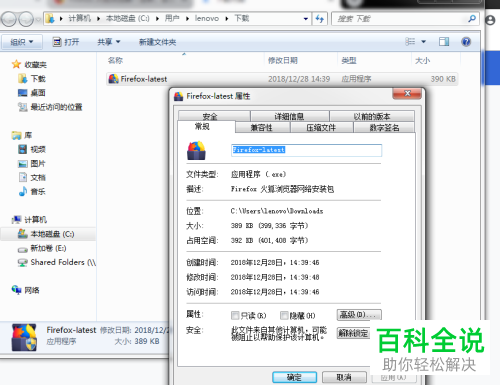Switch to the 安全 tab
This screenshot has height=385, width=500.
click(214, 116)
